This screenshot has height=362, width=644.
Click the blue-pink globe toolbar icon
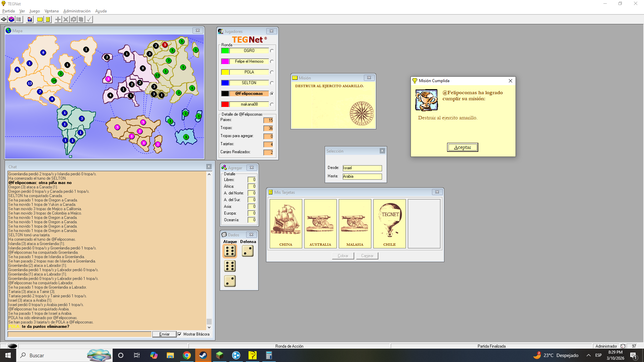pyautogui.click(x=11, y=19)
